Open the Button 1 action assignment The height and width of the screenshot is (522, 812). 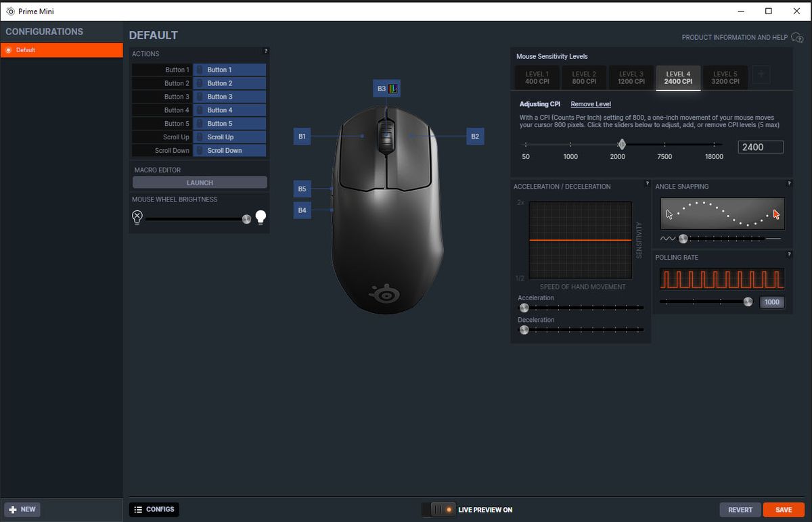tap(229, 70)
